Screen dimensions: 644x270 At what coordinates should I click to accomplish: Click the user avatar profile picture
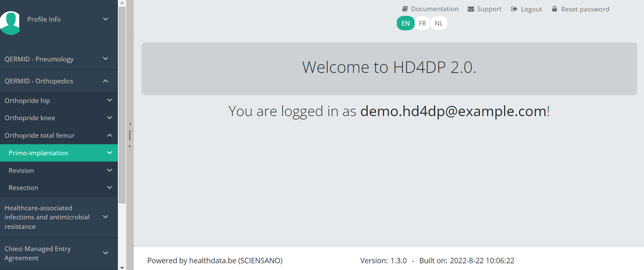(x=10, y=22)
